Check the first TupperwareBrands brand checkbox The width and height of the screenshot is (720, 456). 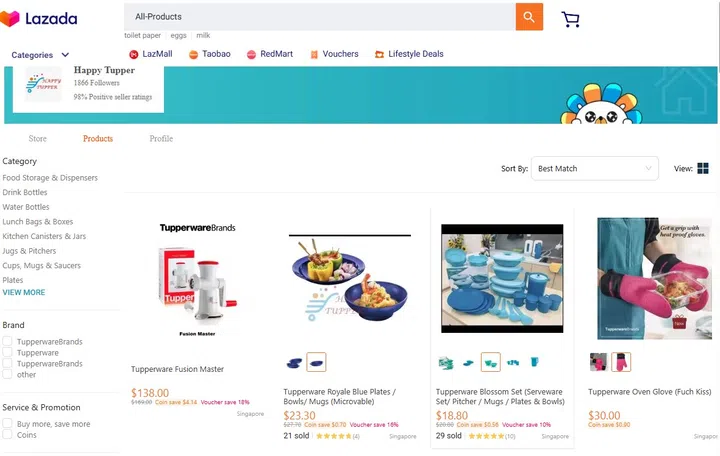[x=7, y=341]
